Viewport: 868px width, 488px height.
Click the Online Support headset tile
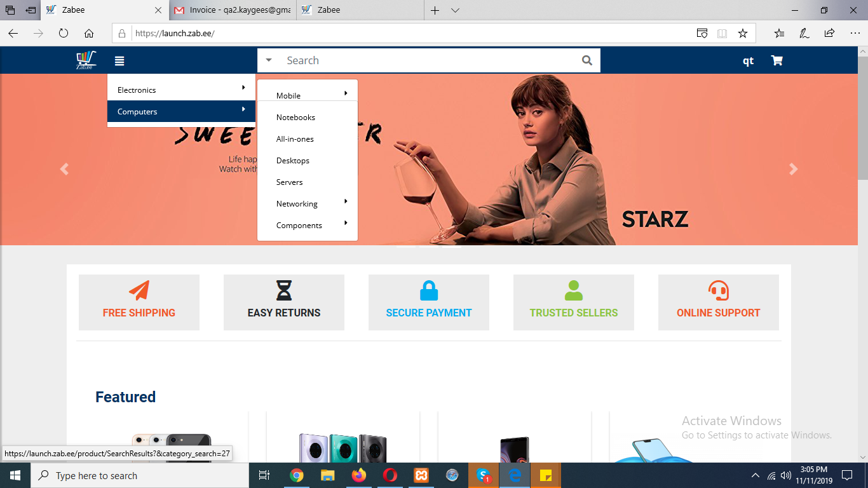719,302
